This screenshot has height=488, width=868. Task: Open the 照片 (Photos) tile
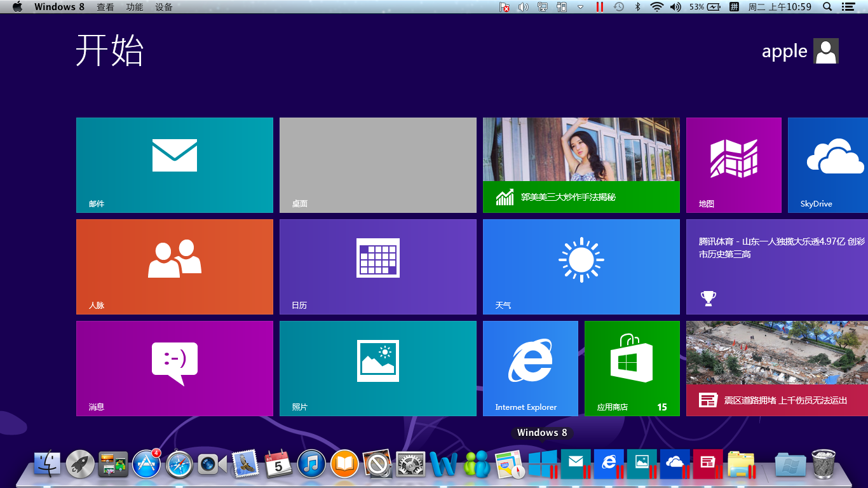(377, 368)
